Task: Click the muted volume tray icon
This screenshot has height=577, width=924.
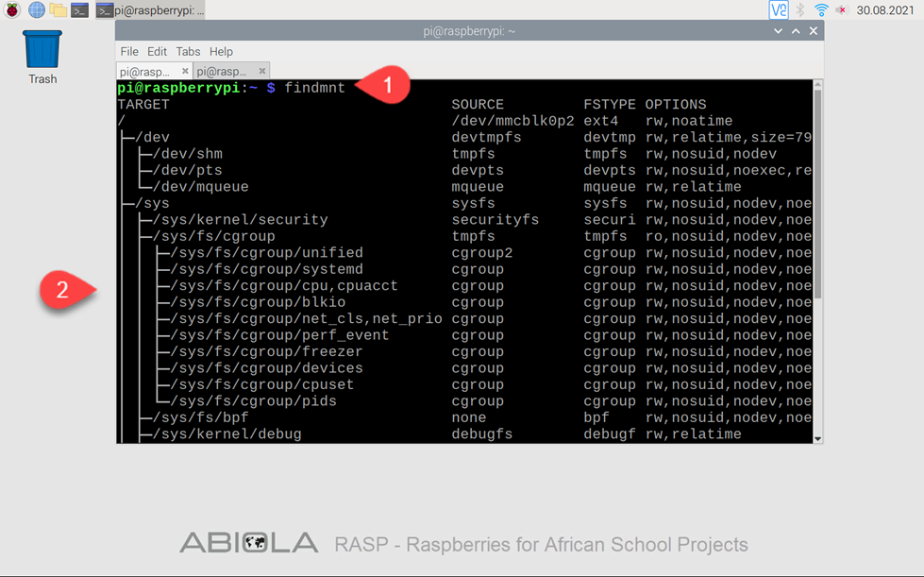Action: [841, 10]
